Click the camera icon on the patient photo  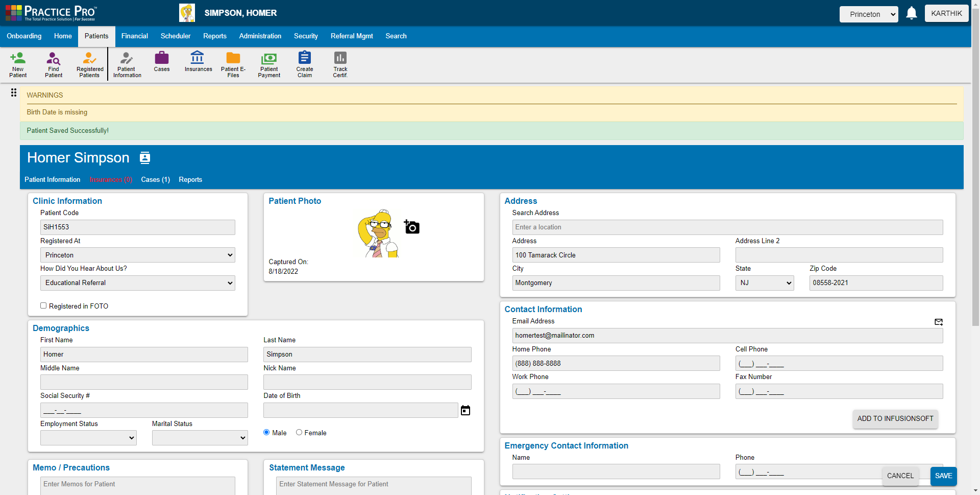click(x=411, y=226)
